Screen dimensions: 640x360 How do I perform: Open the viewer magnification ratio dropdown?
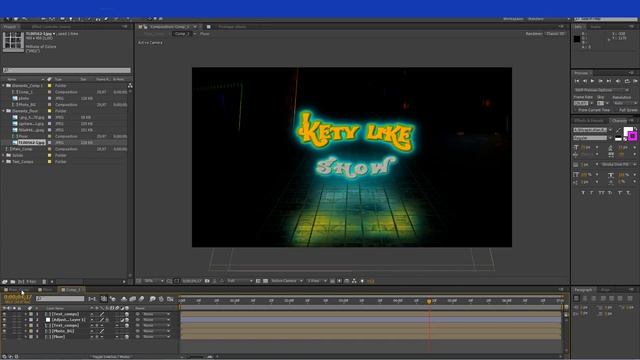(154, 281)
